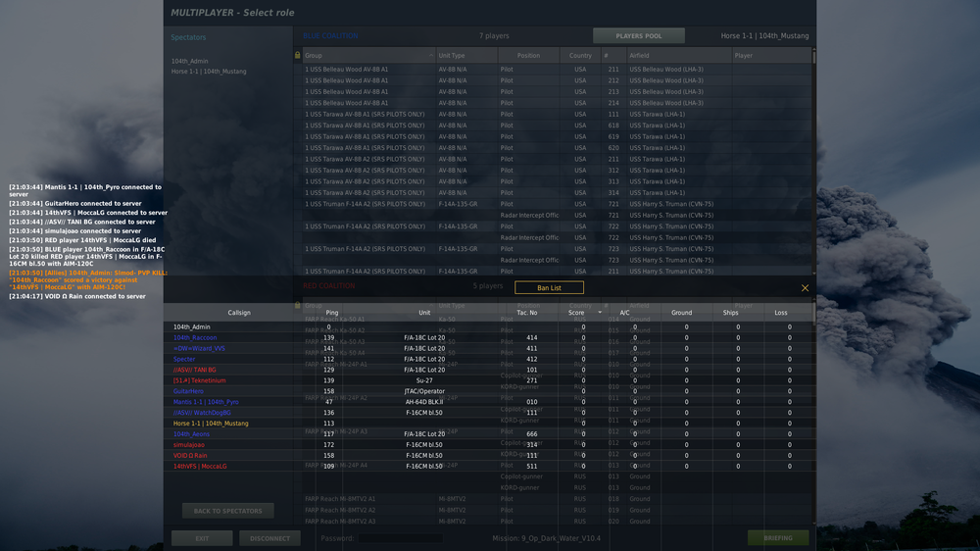980x551 pixels.
Task: Select the USS Tarawa AV-8B A2 slot 314
Action: coord(557,192)
